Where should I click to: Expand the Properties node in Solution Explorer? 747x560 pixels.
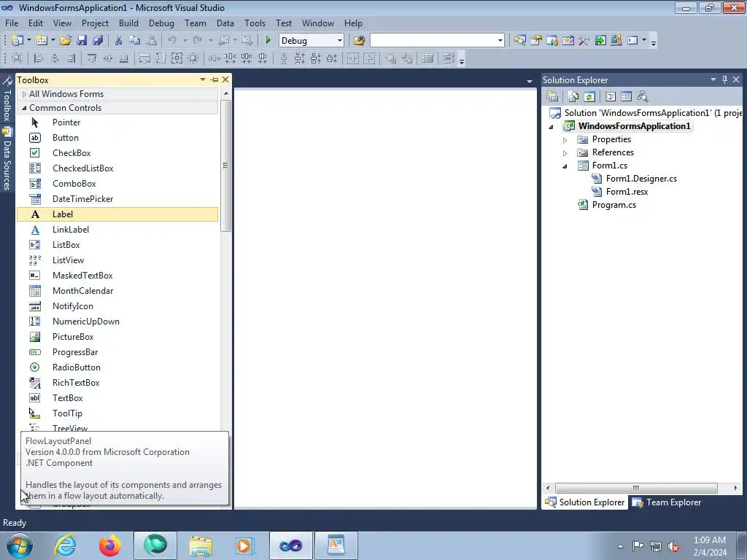tap(565, 140)
